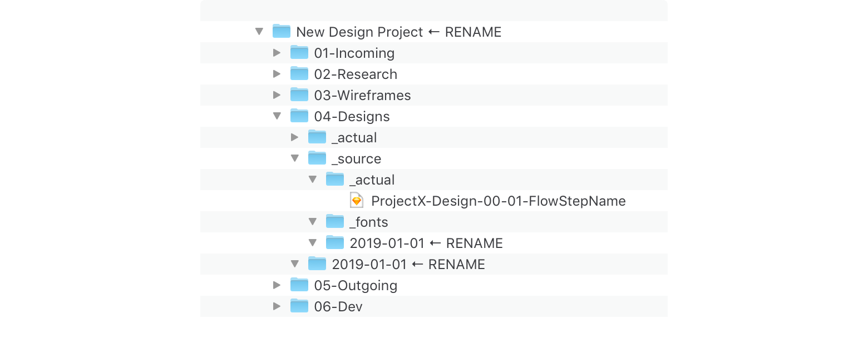Expand the 03-Wireframes folder disclosure triangle
The width and height of the screenshot is (868, 338).
click(x=277, y=95)
